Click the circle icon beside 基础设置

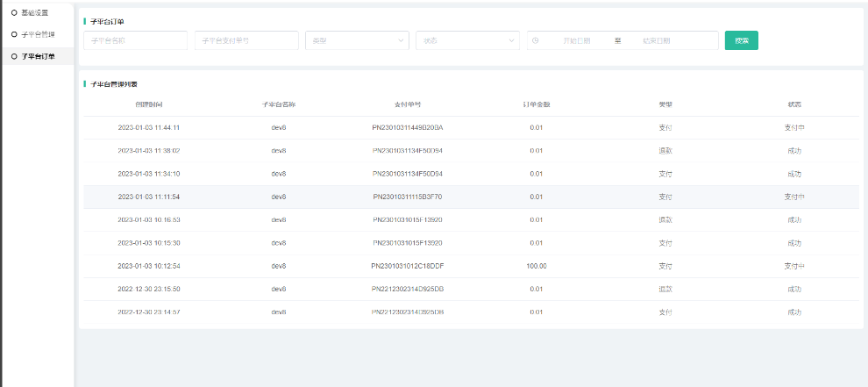(x=14, y=12)
